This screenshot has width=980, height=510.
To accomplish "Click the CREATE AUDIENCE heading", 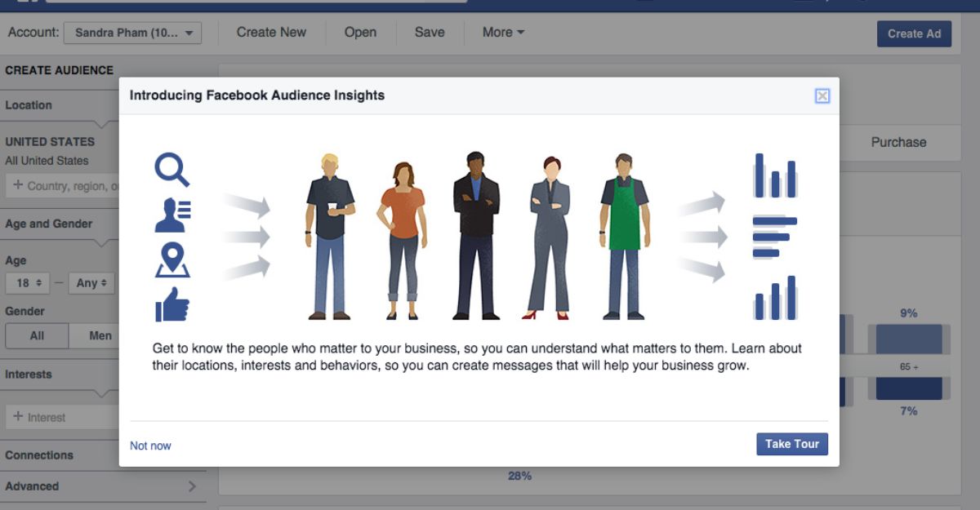I will click(59, 70).
